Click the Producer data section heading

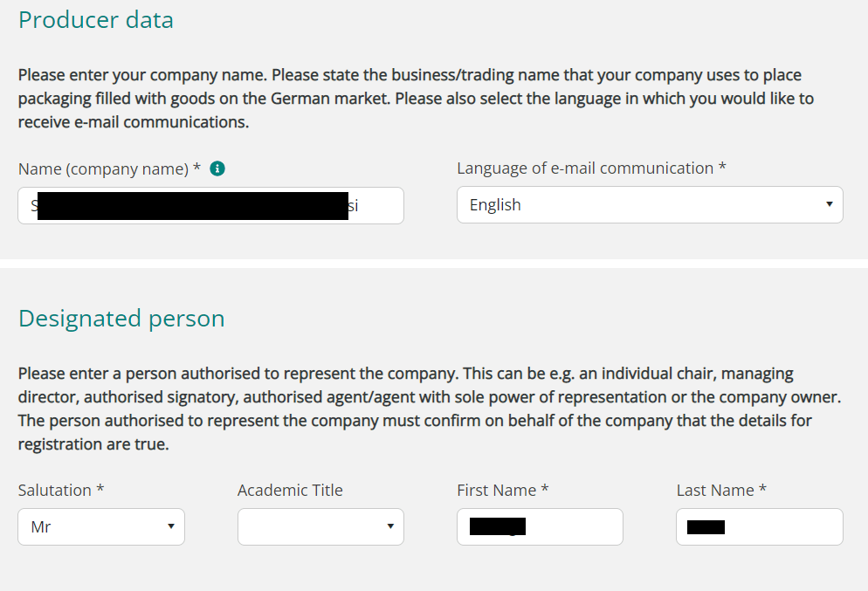(96, 20)
